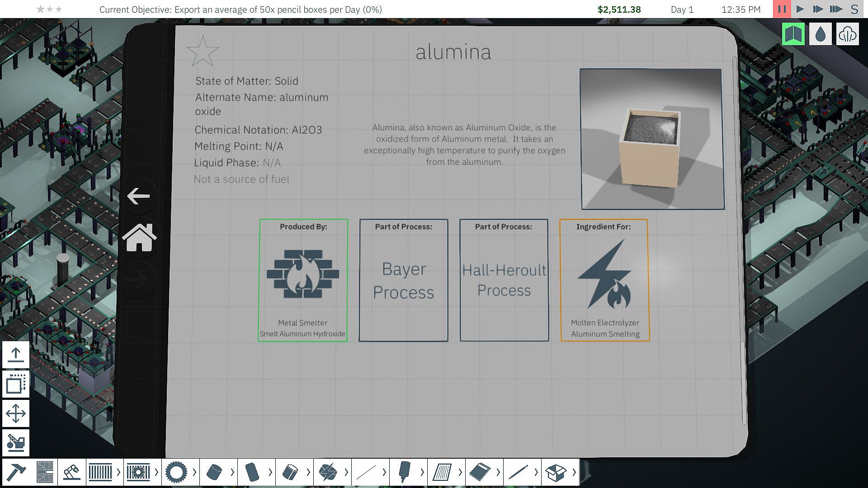
Task: Click the hammer build tool icon
Action: (16, 473)
